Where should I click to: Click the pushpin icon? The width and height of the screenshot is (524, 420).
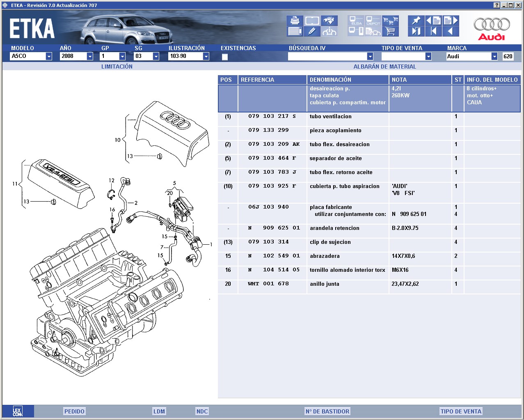416,21
